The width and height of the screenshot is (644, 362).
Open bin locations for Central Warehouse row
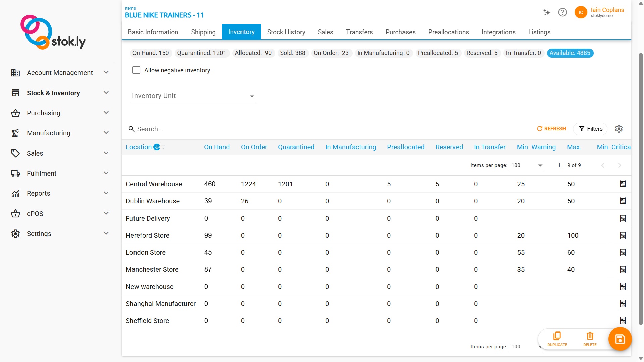point(623,184)
